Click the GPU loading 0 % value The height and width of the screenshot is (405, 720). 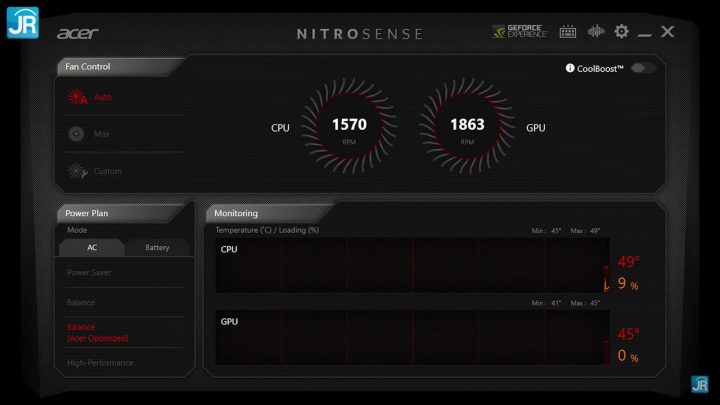(x=628, y=355)
